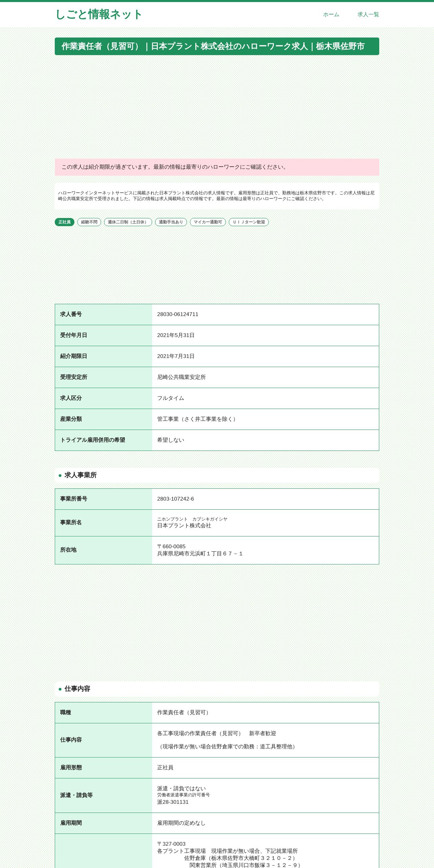Click 派遣・請負ではない text
This screenshot has height=868, width=434.
pos(182,789)
